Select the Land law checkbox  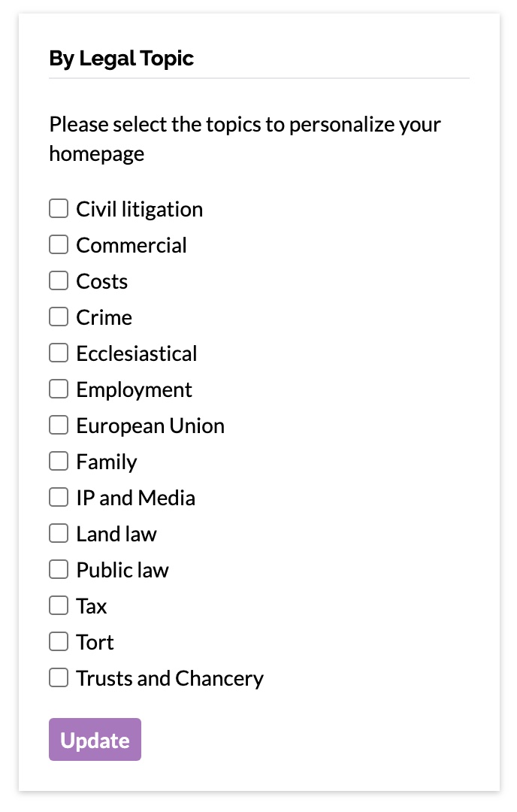59,533
